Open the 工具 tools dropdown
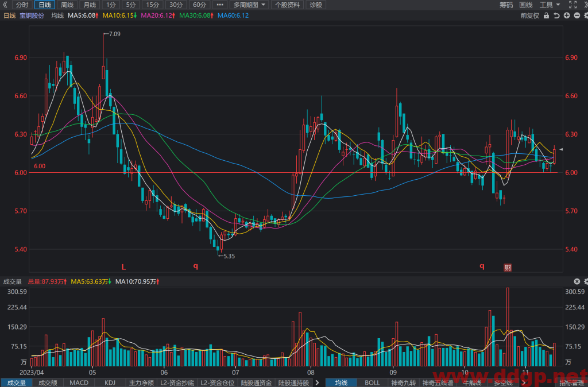Image resolution: width=588 pixels, height=387 pixels. 550,5
